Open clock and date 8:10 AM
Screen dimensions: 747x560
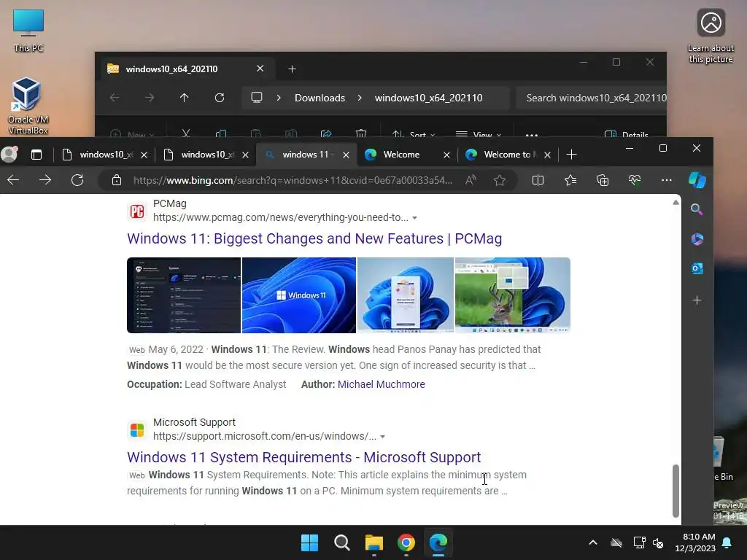(695, 542)
